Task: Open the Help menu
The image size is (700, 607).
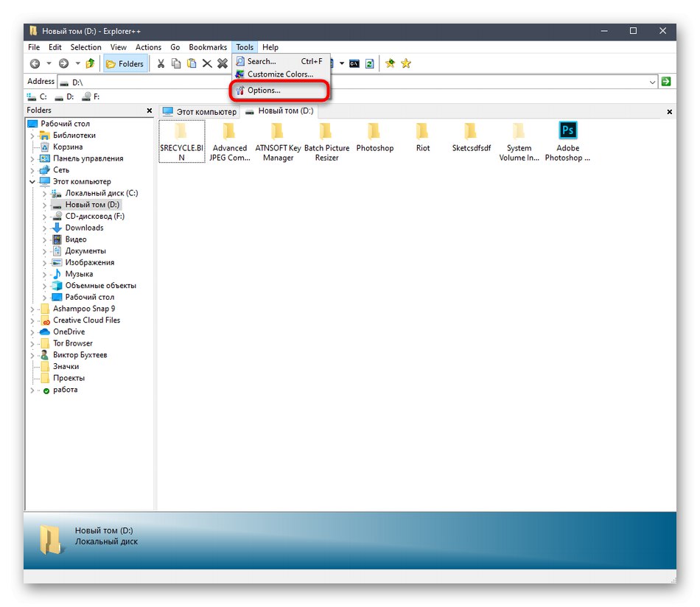Action: [x=270, y=47]
